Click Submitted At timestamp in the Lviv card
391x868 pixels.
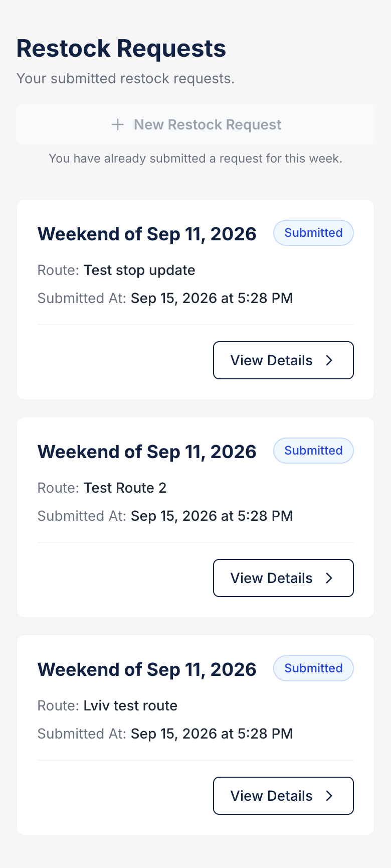[x=212, y=734]
